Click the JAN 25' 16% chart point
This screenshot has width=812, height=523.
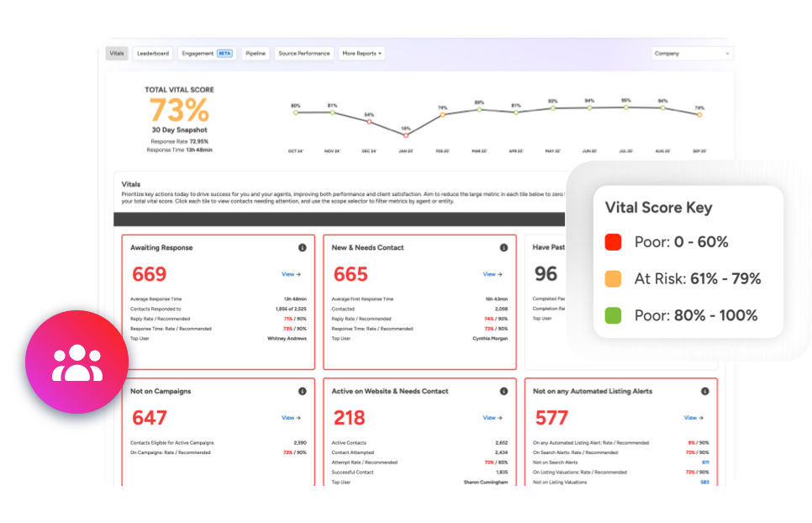[406, 135]
